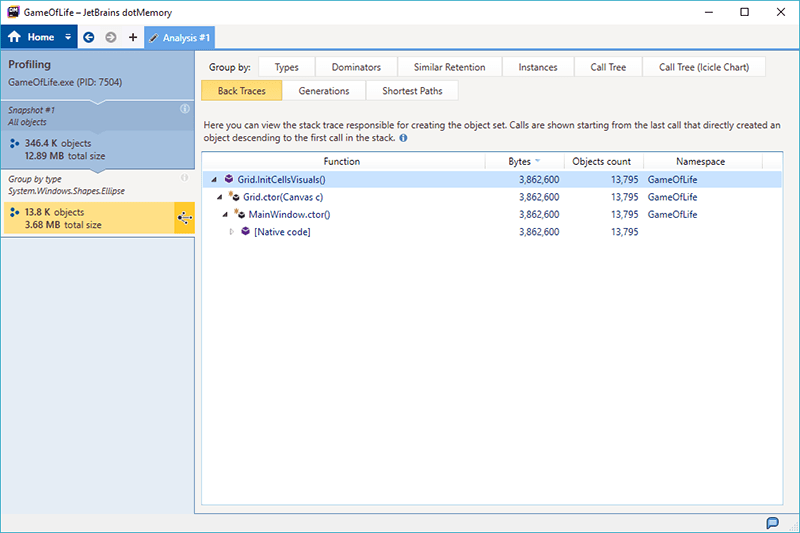This screenshot has height=533, width=800.
Task: Expand the [Native code] tree node
Action: click(x=233, y=232)
